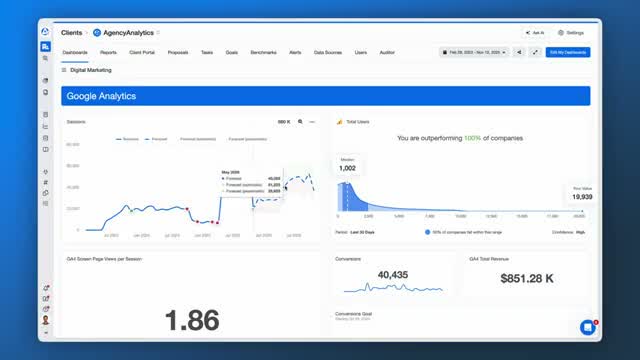Click the green annotation dot on Sessions chart

131,211
